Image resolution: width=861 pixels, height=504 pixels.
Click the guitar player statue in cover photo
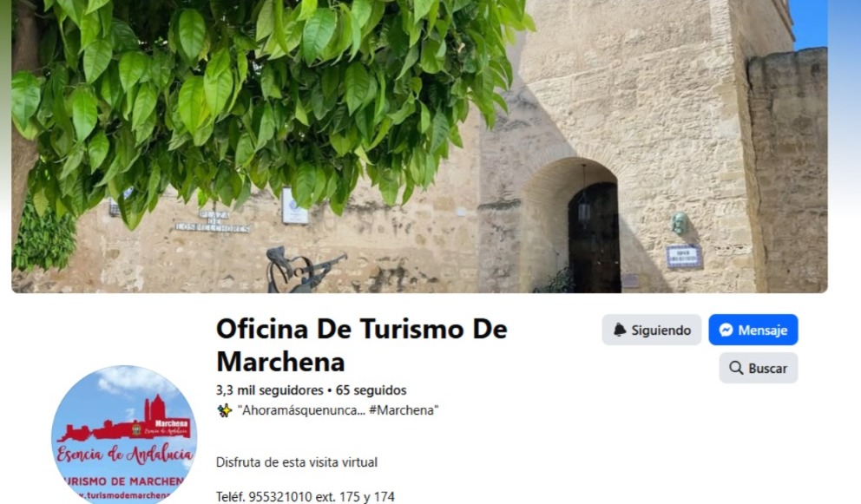pyautogui.click(x=304, y=269)
